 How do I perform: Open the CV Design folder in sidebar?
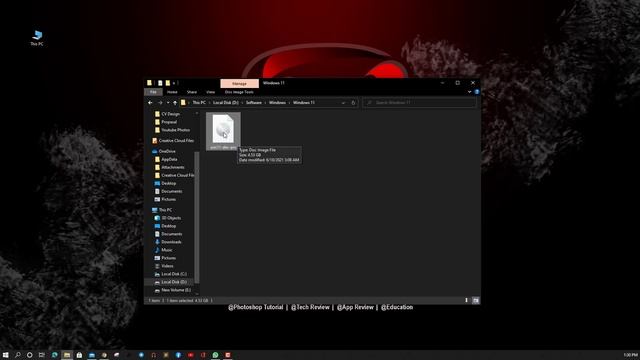[170, 114]
